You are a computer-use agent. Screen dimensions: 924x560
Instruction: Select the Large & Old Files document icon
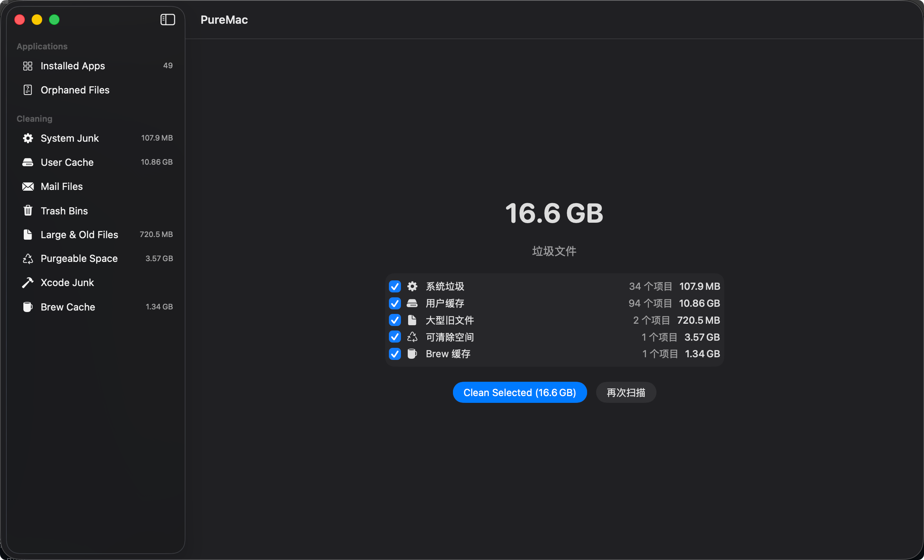pyautogui.click(x=28, y=234)
